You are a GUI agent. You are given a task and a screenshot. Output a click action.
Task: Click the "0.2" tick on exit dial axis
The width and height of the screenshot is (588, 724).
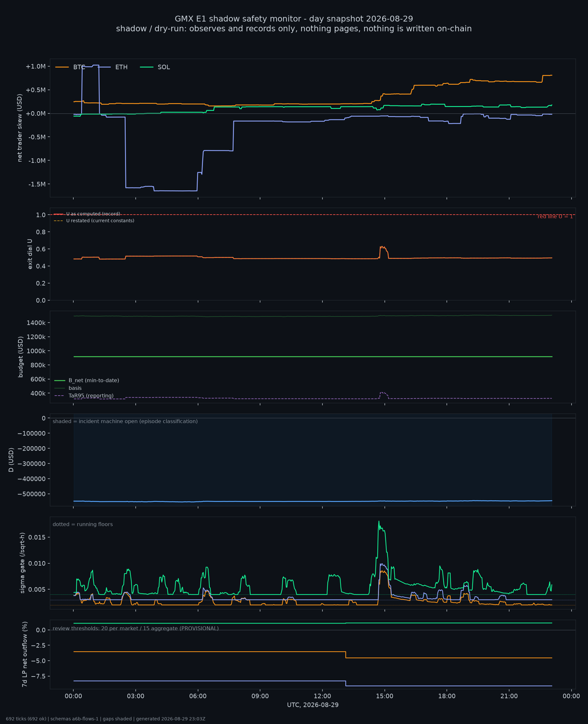click(41, 283)
